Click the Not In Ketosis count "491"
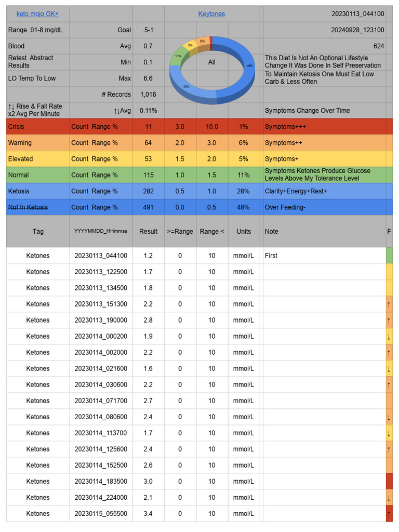The width and height of the screenshot is (399, 532). 148,207
